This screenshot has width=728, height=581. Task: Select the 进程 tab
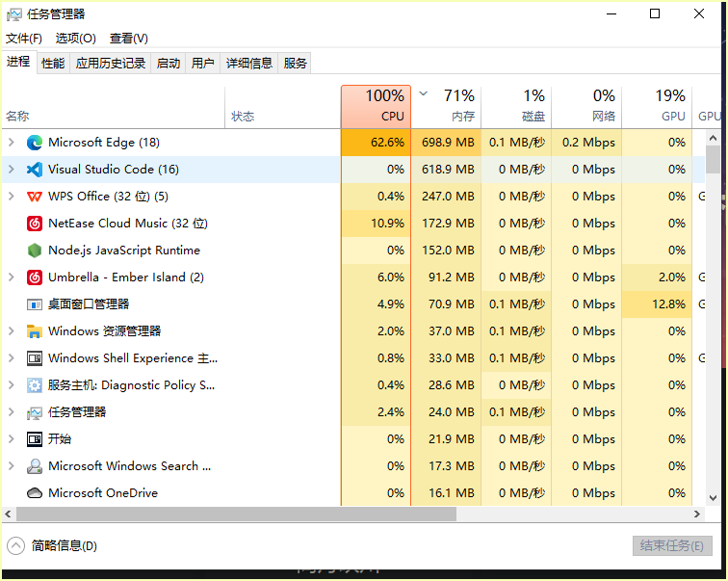(x=18, y=62)
